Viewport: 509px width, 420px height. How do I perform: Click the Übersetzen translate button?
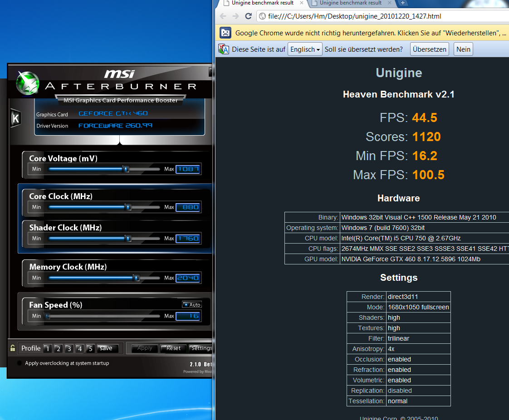(x=429, y=49)
